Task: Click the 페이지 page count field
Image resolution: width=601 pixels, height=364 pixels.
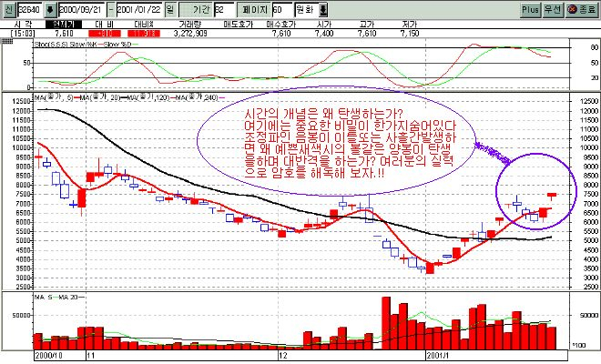Action: tap(286, 7)
